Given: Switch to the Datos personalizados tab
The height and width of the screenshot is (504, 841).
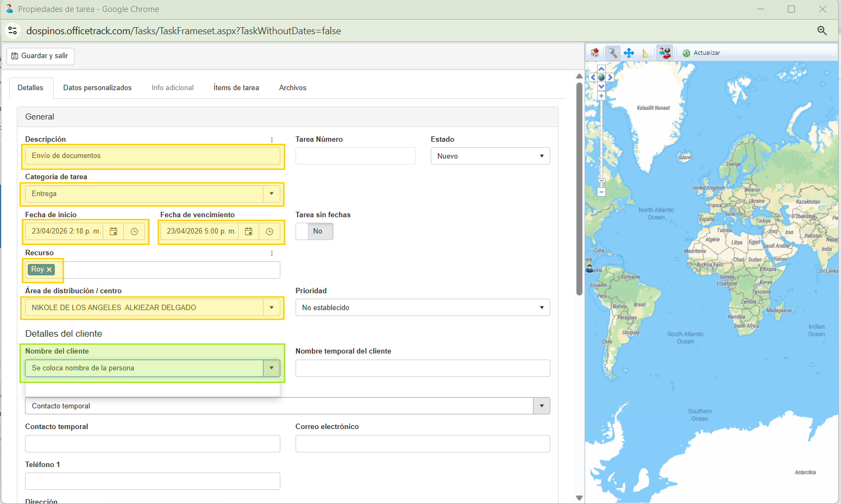Looking at the screenshot, I should pyautogui.click(x=97, y=87).
